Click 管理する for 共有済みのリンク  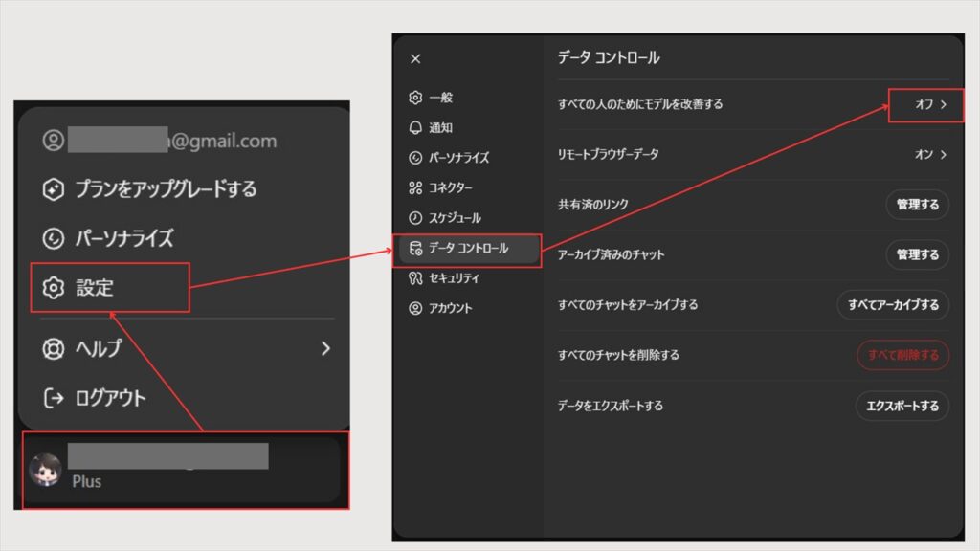click(x=917, y=205)
